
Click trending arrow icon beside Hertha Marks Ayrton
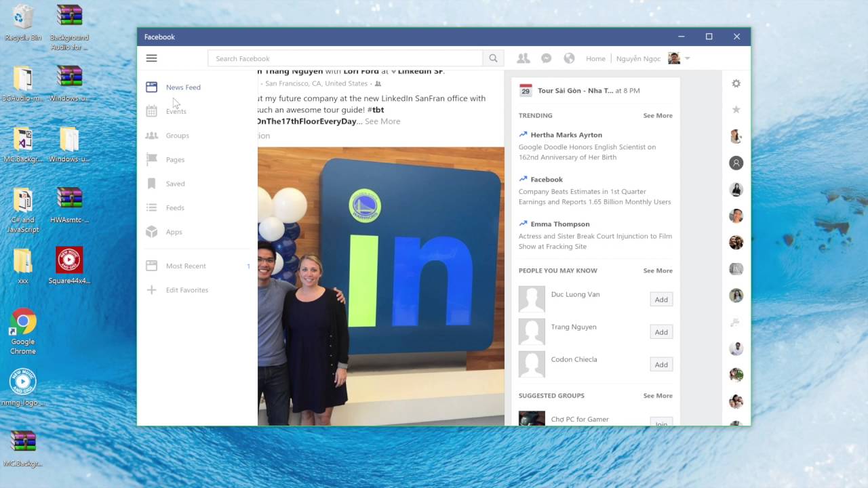pyautogui.click(x=523, y=134)
